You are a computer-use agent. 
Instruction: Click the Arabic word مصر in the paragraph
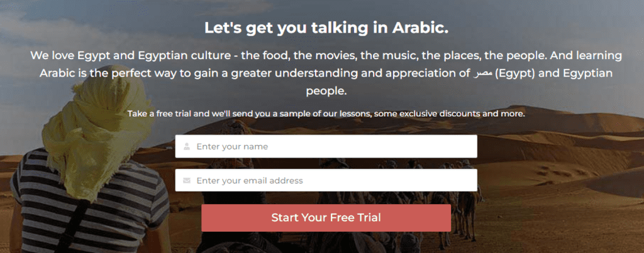(483, 73)
